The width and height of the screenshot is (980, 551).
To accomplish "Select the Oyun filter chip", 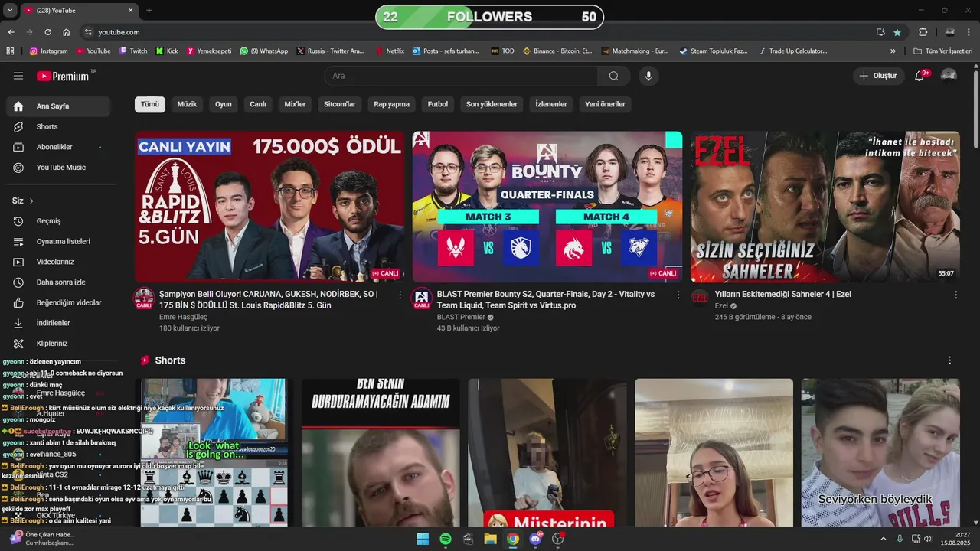I will (x=224, y=104).
